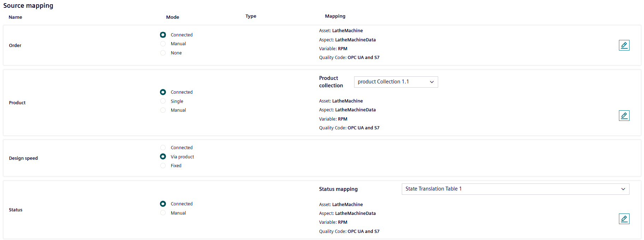Click the Source mapping heading
This screenshot has width=644, height=240.
[x=28, y=6]
